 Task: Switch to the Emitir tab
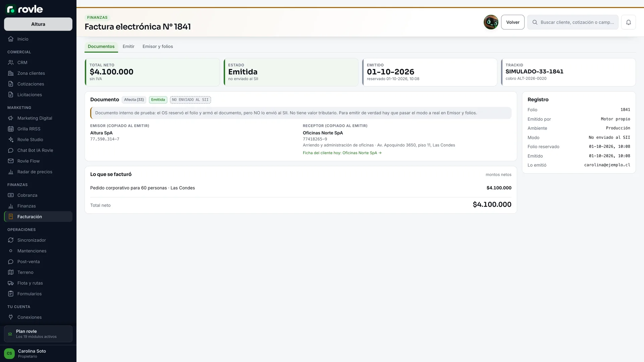coord(128,46)
